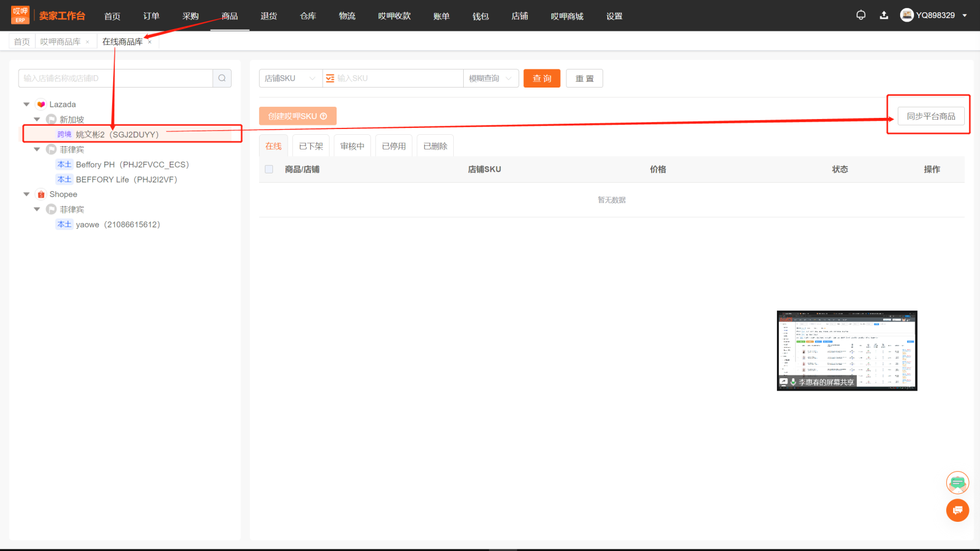This screenshot has width=980, height=551.
Task: Switch to the 首页 page tab
Action: (x=22, y=42)
